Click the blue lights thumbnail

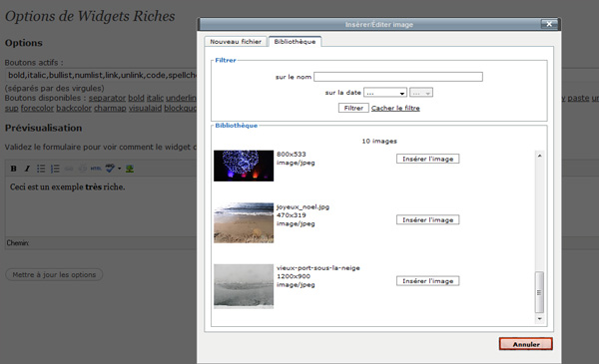(244, 166)
